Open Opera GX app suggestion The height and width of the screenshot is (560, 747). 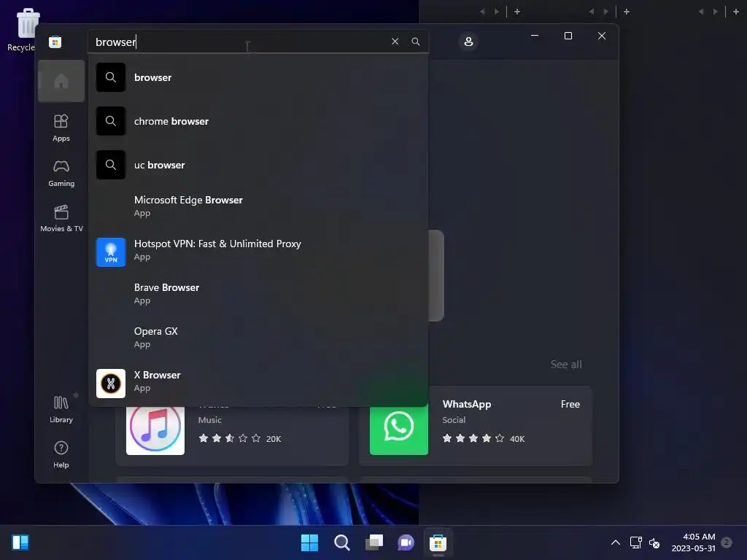(x=258, y=338)
